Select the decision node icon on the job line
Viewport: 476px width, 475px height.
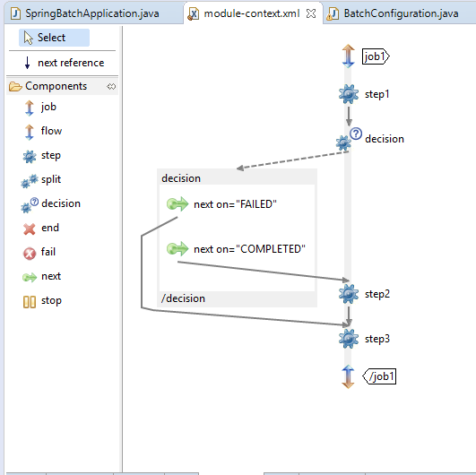(x=349, y=139)
